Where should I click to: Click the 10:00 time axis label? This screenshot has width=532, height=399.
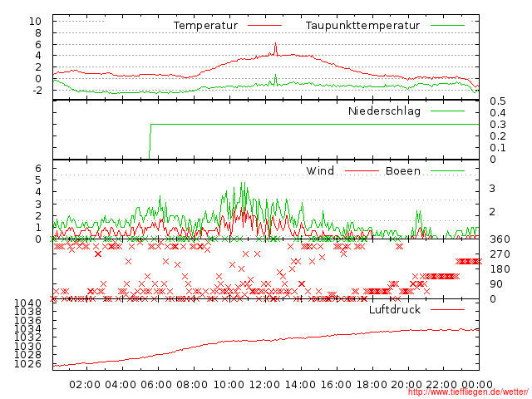[229, 385]
